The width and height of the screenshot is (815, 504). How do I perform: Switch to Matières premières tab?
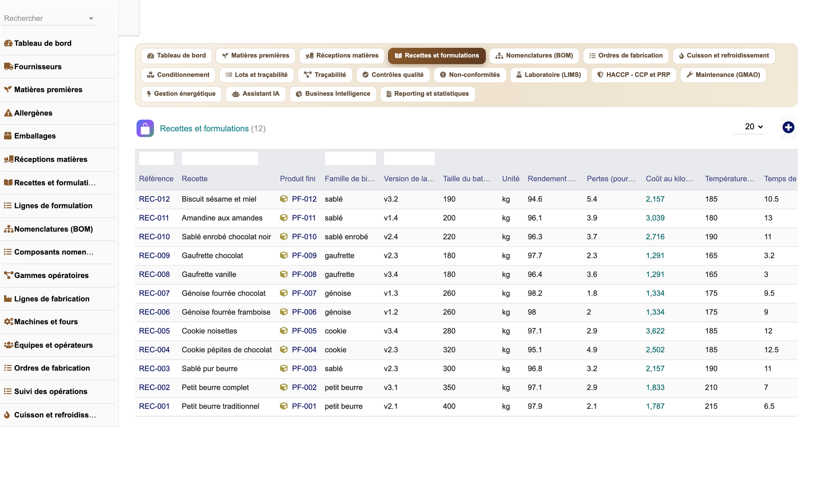[x=255, y=56]
